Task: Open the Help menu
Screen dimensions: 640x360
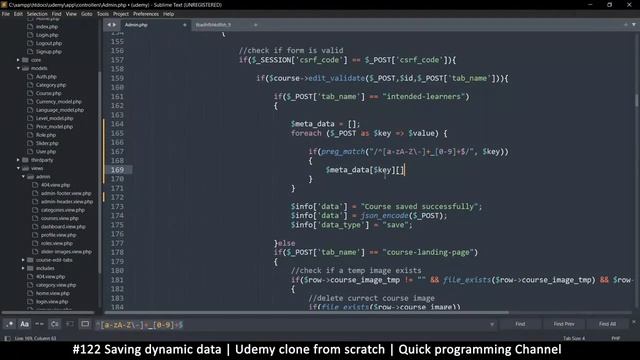Action: click(169, 14)
